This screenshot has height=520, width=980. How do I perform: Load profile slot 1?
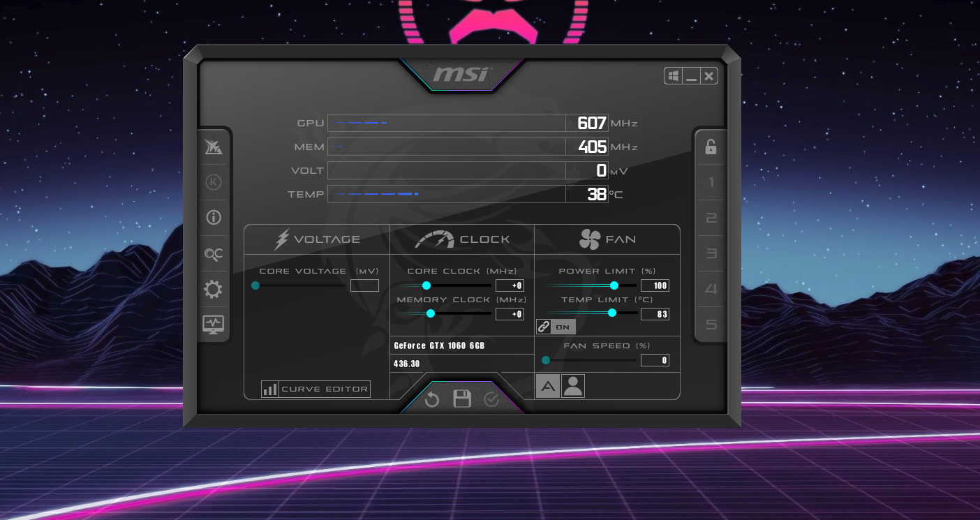tap(711, 183)
